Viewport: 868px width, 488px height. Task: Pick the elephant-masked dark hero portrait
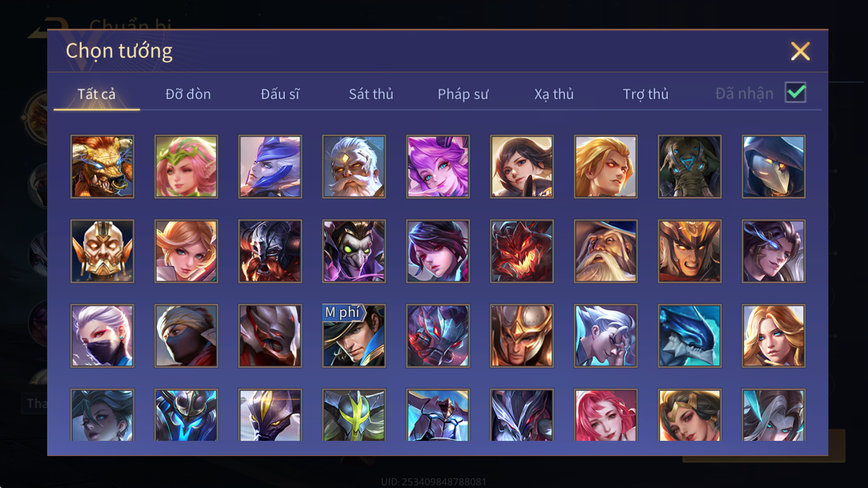(x=690, y=166)
